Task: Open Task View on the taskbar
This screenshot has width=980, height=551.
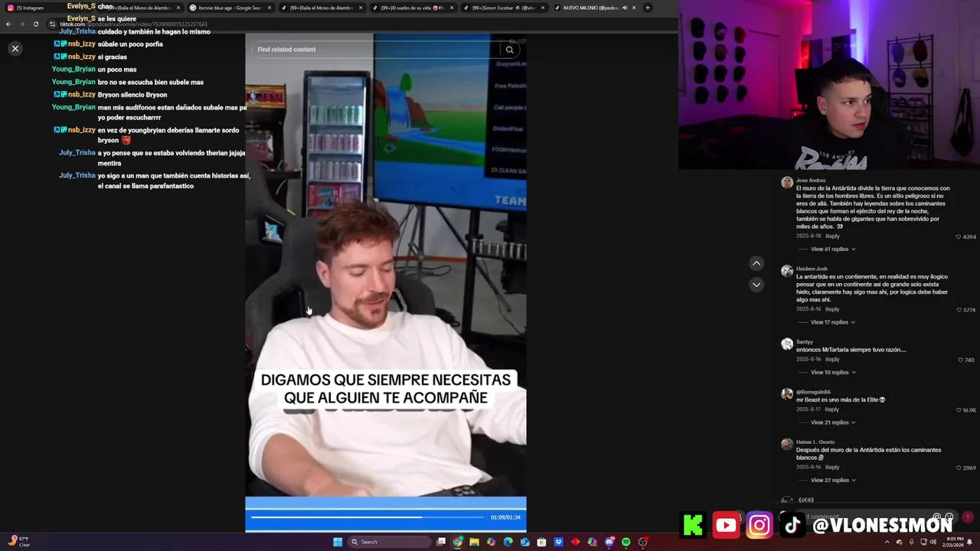Action: point(441,542)
